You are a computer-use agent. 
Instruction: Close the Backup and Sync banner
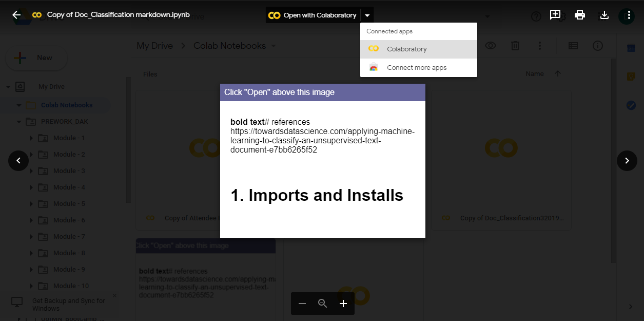pyautogui.click(x=114, y=296)
